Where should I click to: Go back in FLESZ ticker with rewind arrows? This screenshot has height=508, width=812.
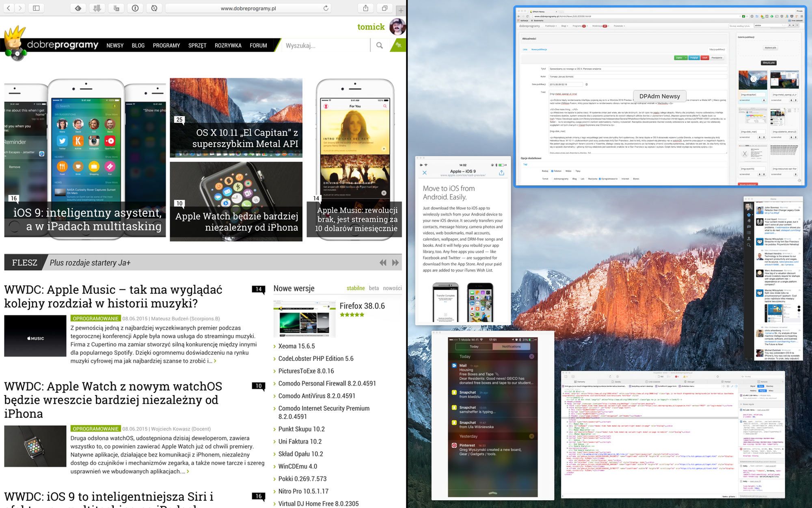pos(383,263)
